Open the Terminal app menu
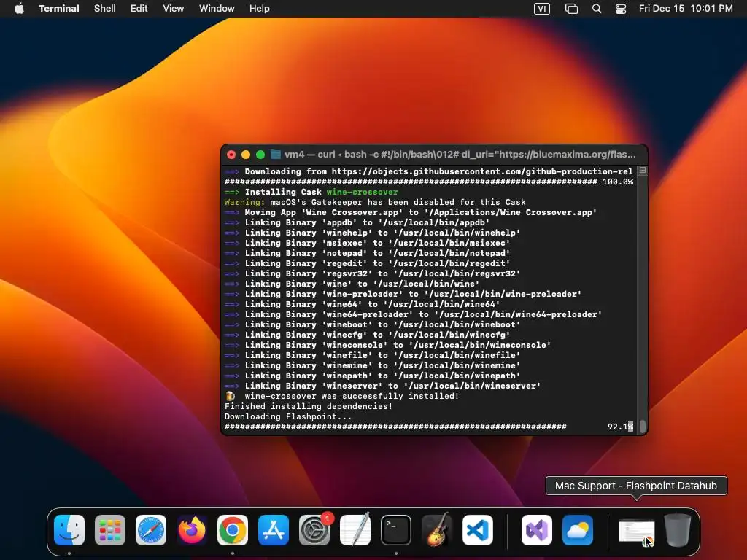This screenshot has height=560, width=747. tap(59, 9)
